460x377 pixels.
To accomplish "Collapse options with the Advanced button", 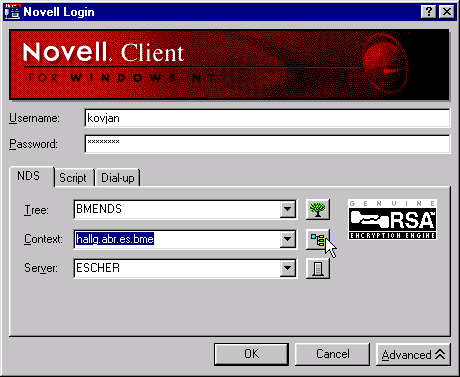I will pos(413,354).
